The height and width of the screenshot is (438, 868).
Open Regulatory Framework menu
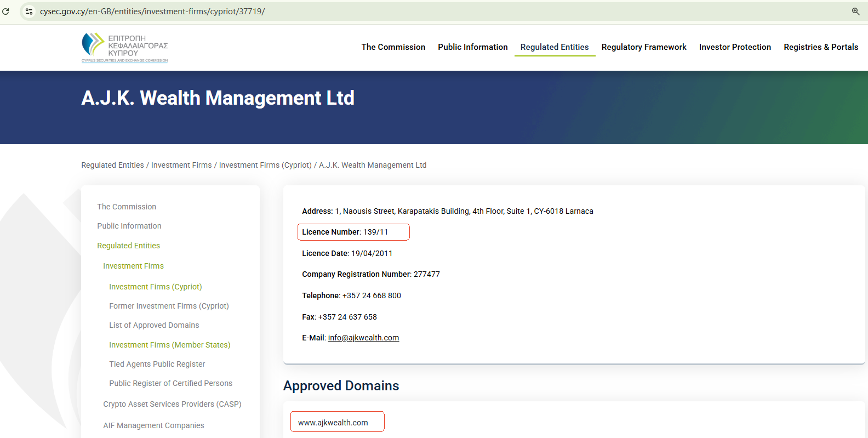pos(643,47)
